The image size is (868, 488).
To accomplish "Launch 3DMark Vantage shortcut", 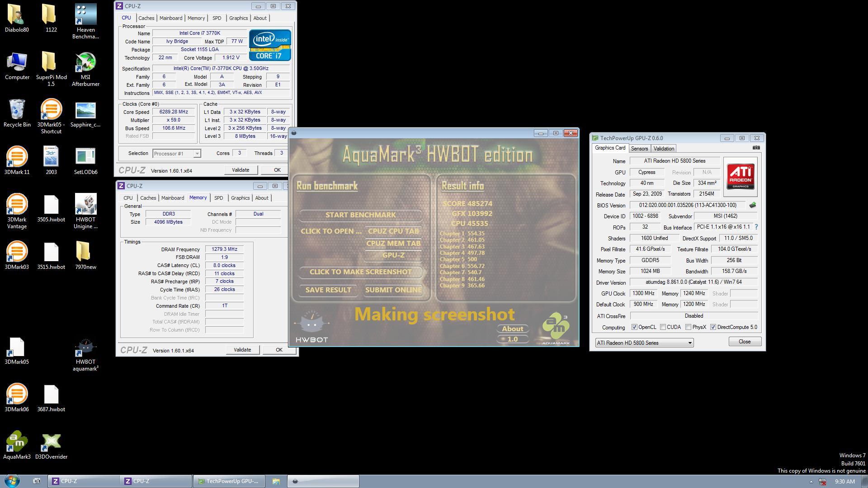I will pos(17,211).
